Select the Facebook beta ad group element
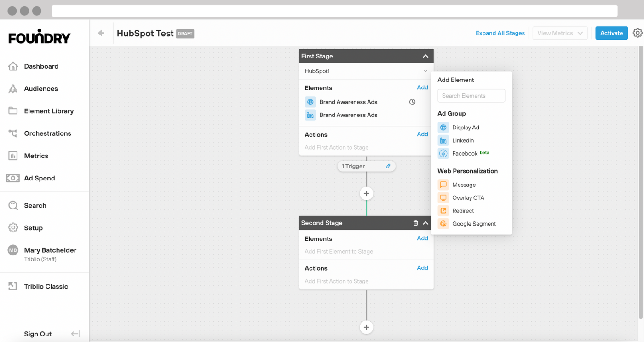The width and height of the screenshot is (644, 342). [465, 154]
